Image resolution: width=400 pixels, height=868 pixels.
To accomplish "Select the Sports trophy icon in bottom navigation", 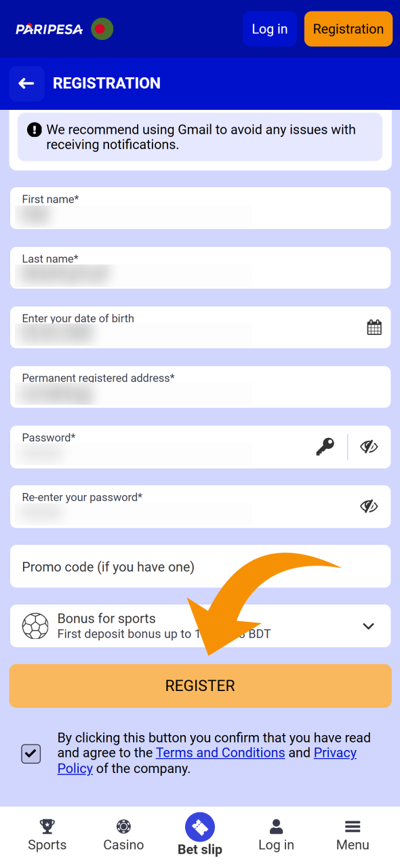I will click(x=47, y=827).
